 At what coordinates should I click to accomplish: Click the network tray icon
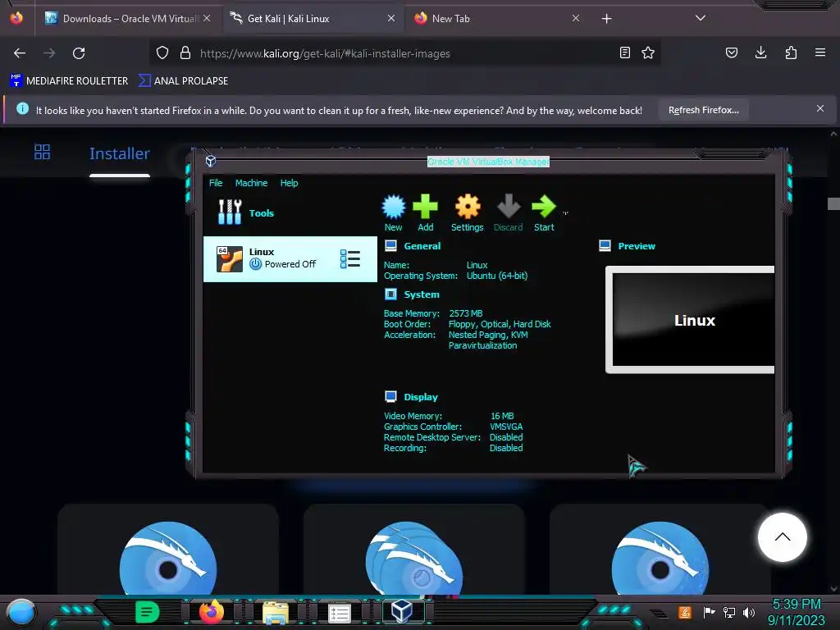coord(729,612)
